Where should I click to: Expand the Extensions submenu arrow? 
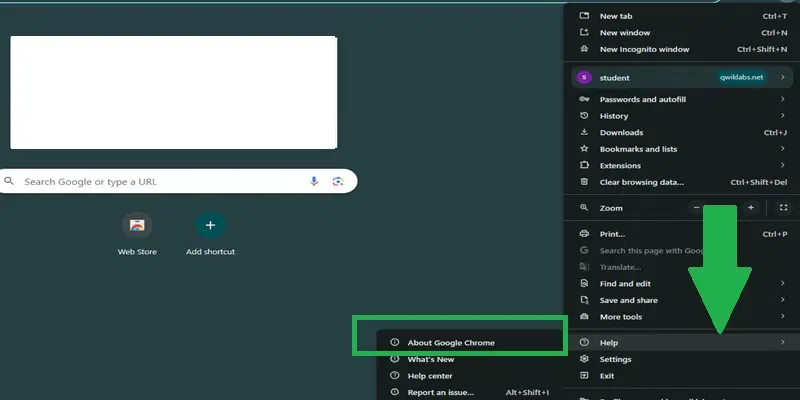[x=783, y=165]
